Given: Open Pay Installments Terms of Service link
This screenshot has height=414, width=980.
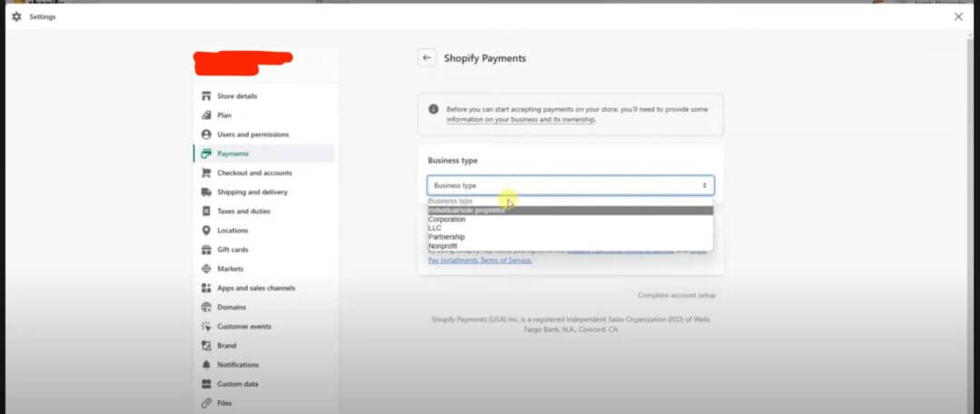Looking at the screenshot, I should 480,261.
